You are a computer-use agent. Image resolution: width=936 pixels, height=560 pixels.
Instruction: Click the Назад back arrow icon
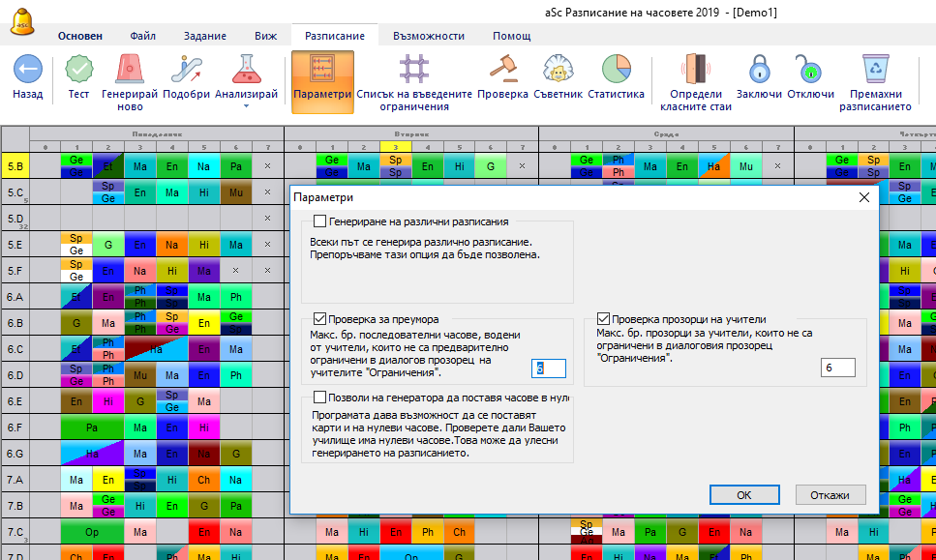pos(27,71)
